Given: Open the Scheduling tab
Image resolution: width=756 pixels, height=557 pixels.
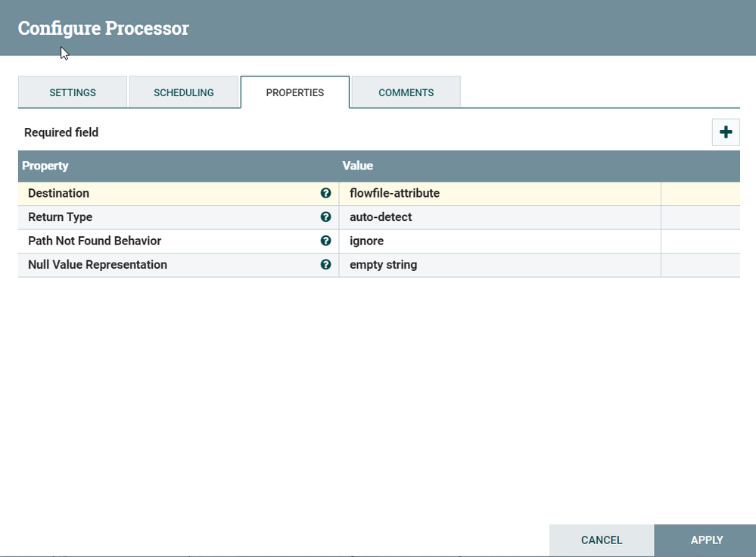Looking at the screenshot, I should tap(184, 92).
